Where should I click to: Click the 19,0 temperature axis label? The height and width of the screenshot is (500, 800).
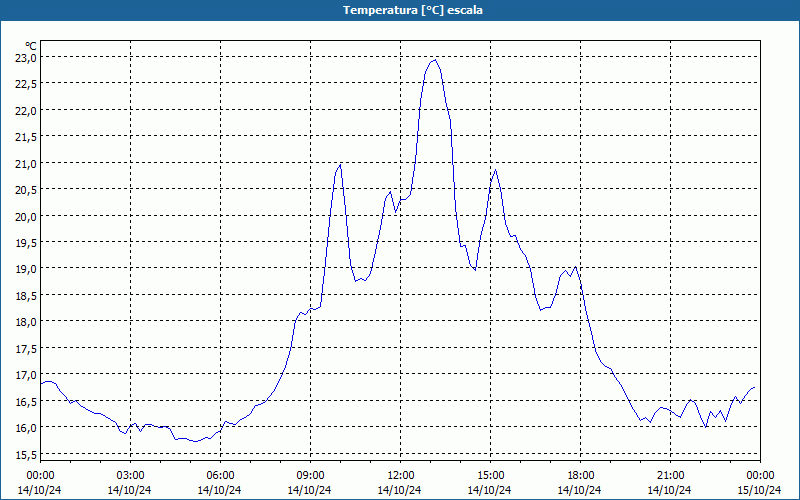click(x=26, y=269)
